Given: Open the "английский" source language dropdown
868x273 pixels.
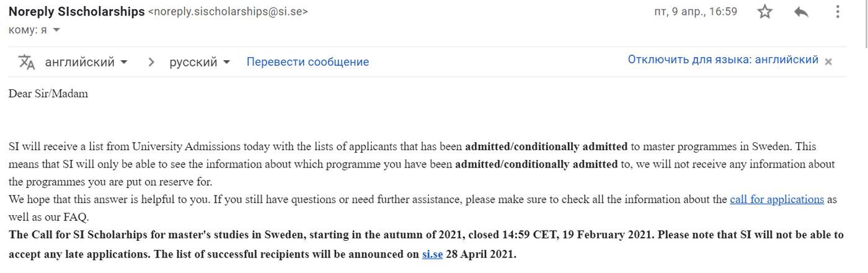Looking at the screenshot, I should (x=86, y=62).
